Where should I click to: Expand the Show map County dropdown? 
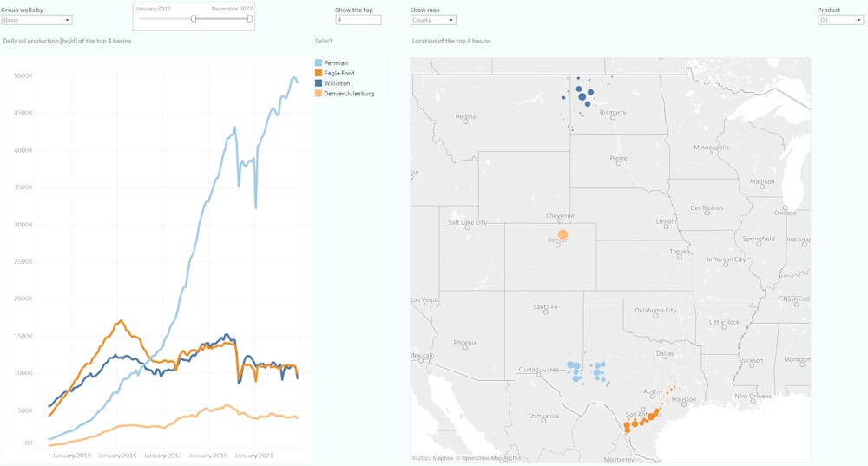coord(432,20)
